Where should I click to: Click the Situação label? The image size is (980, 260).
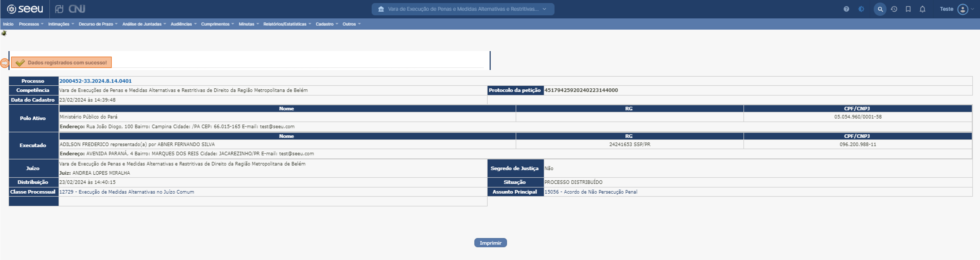click(x=515, y=182)
